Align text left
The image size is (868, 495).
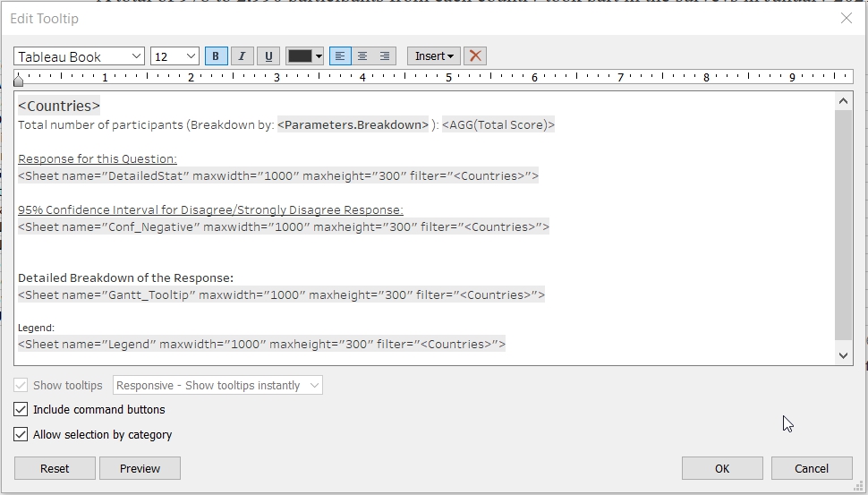point(340,56)
